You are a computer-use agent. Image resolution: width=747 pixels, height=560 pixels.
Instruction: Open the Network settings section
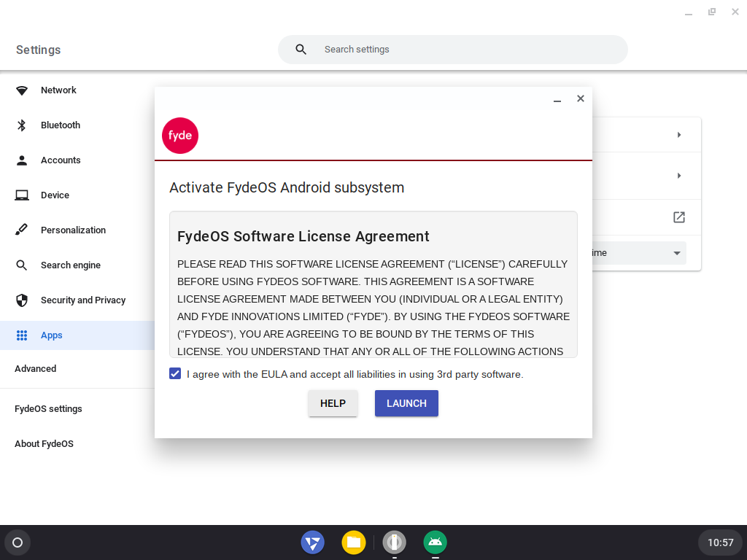click(77, 90)
